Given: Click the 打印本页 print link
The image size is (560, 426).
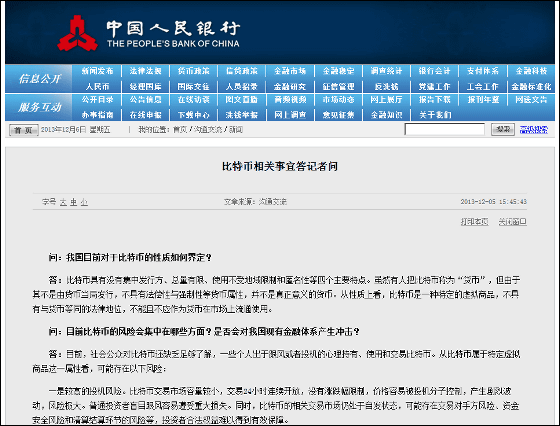Looking at the screenshot, I should click(x=474, y=222).
